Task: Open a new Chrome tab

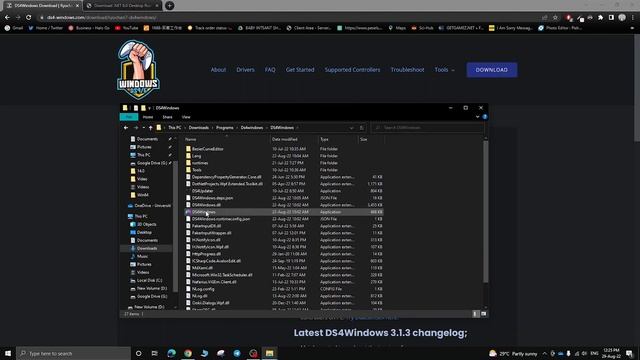Action: pyautogui.click(x=170, y=6)
